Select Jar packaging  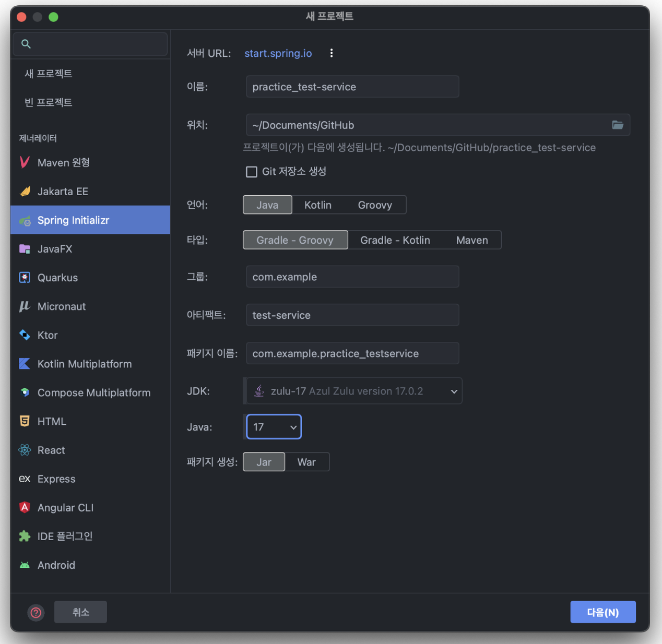[x=264, y=462]
